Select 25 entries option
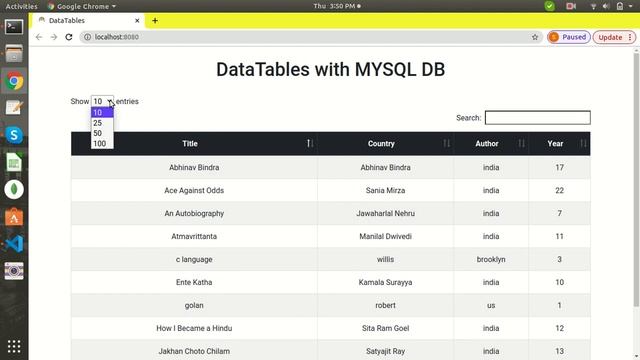Image resolution: width=640 pixels, height=360 pixels. 102,123
